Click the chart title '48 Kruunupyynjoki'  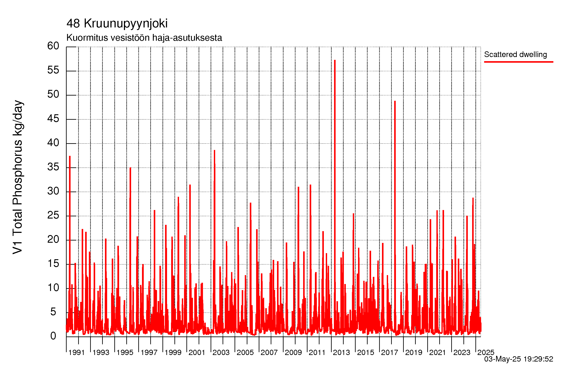click(x=117, y=24)
